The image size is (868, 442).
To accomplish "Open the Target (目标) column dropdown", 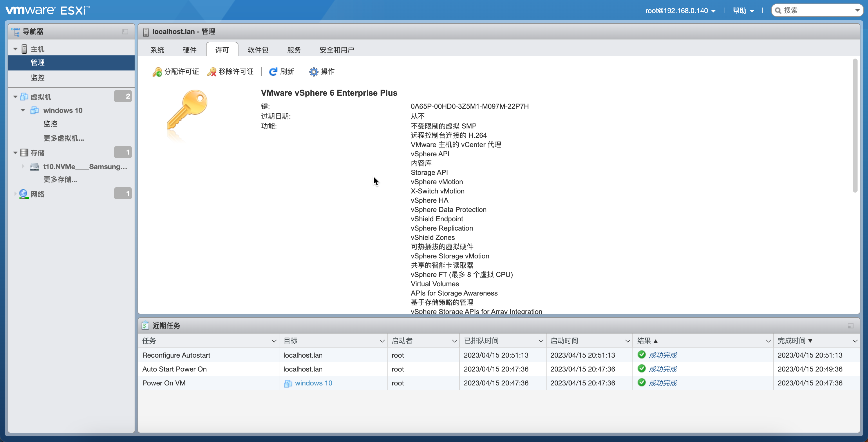I will [382, 341].
